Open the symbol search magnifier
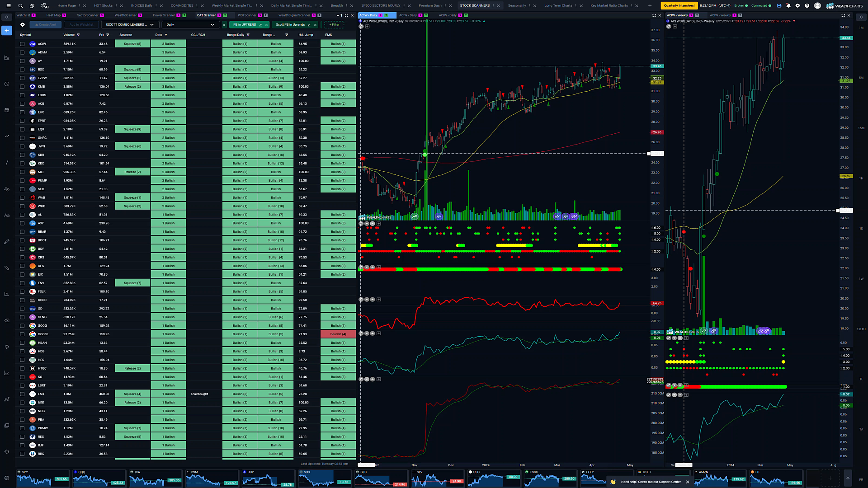Viewport: 868px width, 488px height. 20,6
